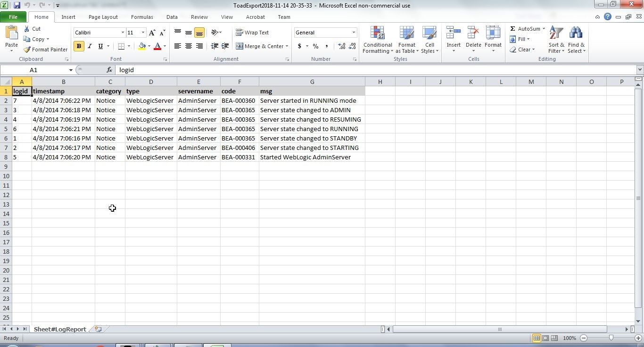Click the Paste icon

coord(11,33)
